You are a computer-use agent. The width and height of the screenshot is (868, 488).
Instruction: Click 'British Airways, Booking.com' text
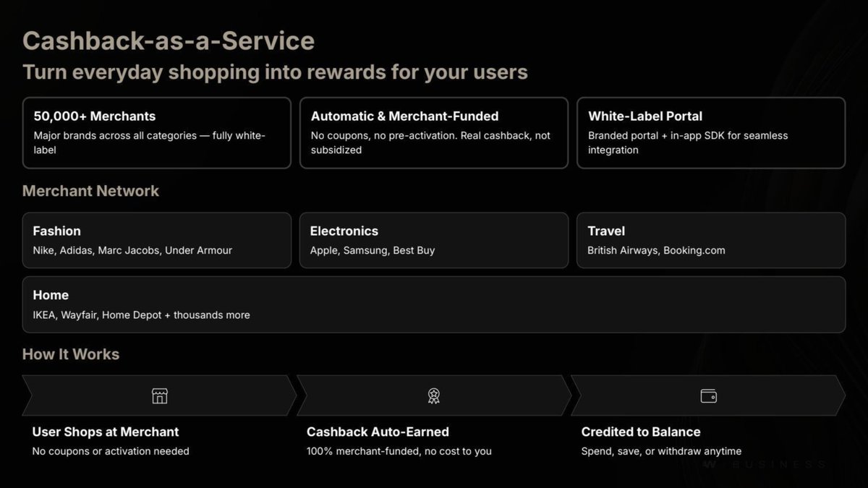[656, 251]
